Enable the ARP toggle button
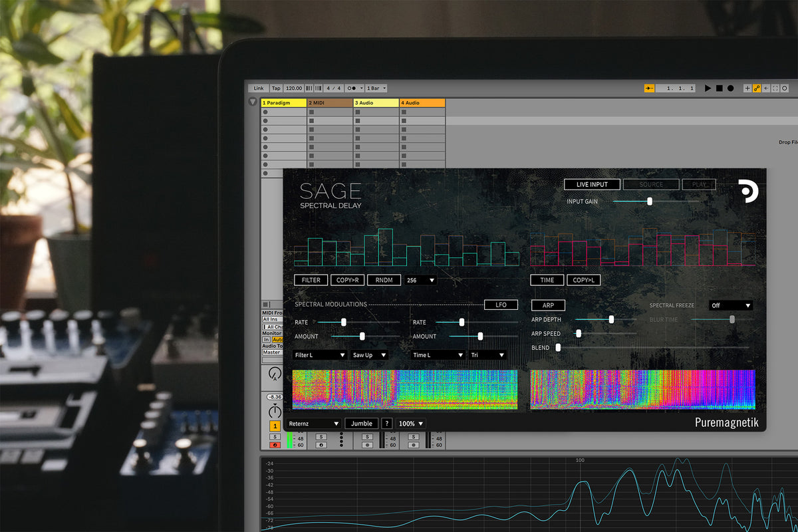The image size is (798, 532). 548,305
